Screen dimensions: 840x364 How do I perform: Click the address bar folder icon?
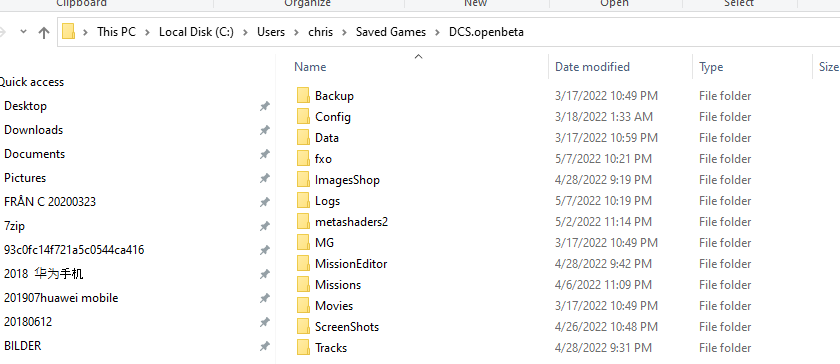coord(68,32)
